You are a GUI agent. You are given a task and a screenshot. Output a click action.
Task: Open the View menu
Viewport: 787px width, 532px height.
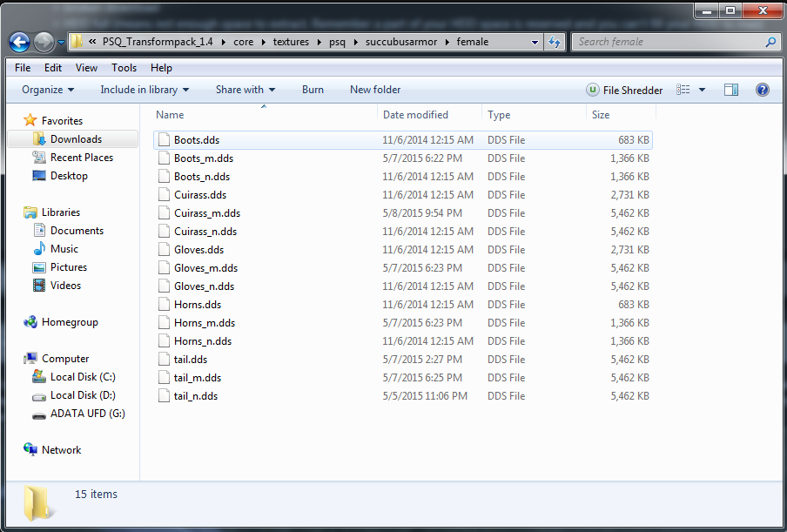[x=86, y=68]
